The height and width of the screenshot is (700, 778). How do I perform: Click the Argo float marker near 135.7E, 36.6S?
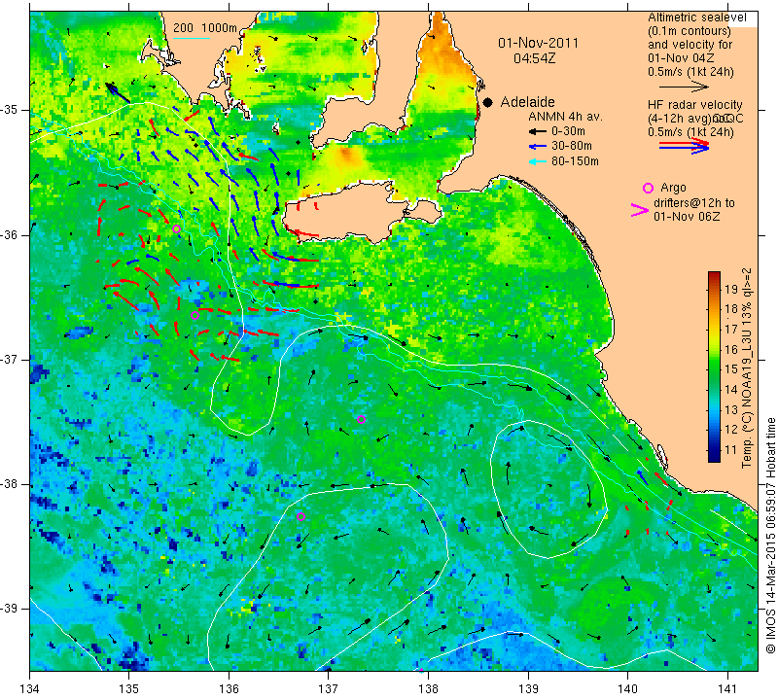click(x=194, y=315)
